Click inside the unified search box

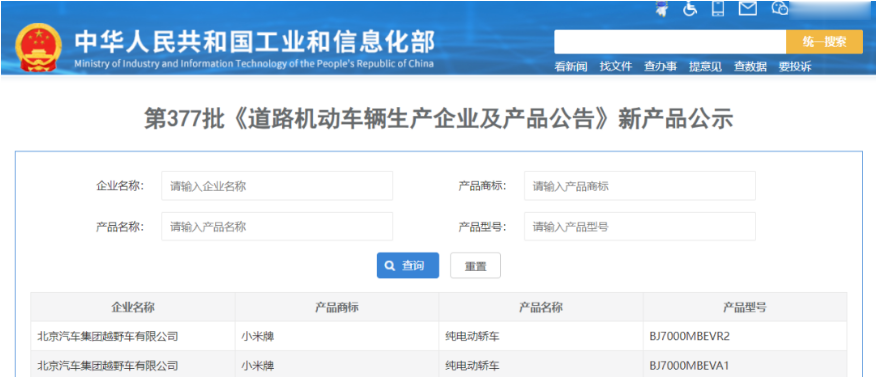point(670,42)
